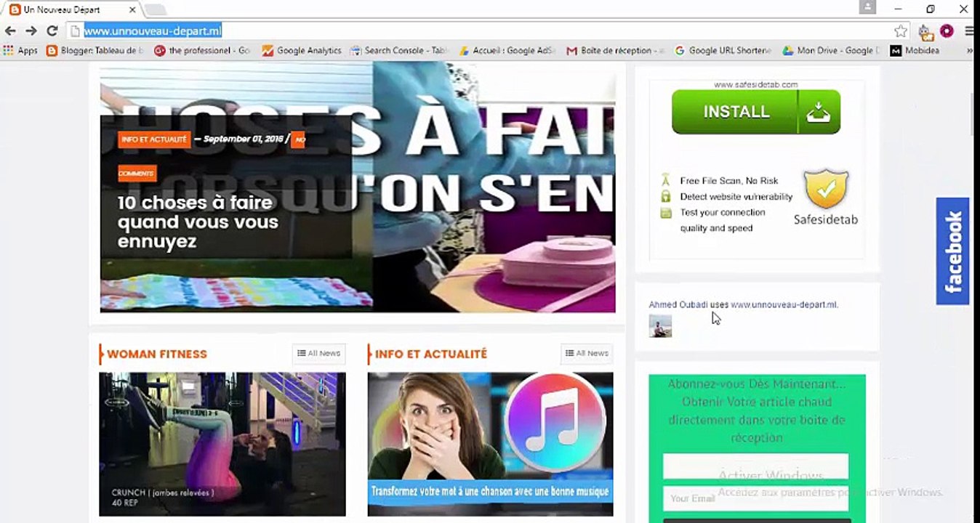Click the Opera-style red extension icon

pos(947,31)
